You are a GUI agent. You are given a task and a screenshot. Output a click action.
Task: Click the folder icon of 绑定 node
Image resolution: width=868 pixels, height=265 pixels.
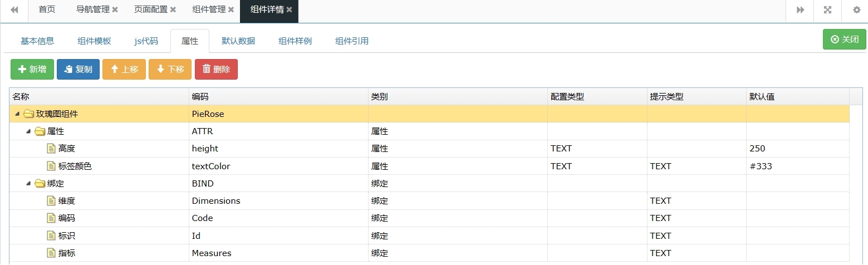[x=40, y=184]
